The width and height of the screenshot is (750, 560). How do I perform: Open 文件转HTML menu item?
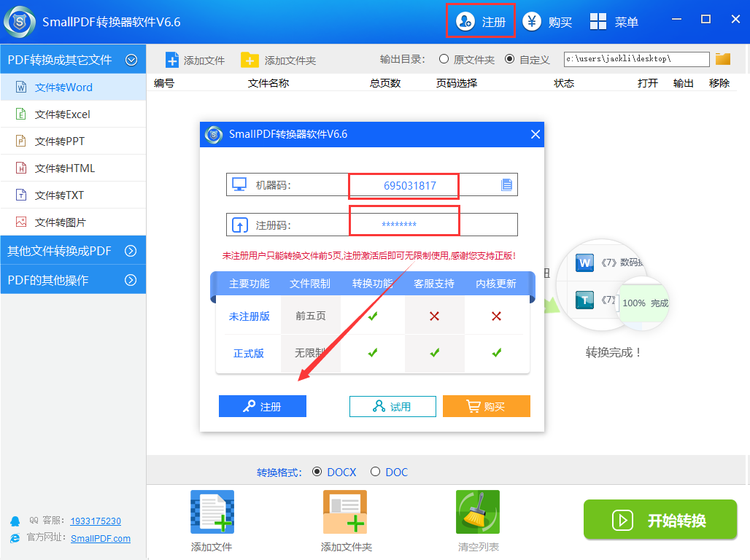coord(73,168)
